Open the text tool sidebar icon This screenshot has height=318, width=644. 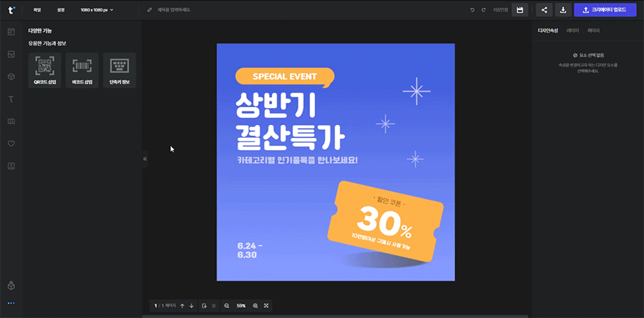(x=11, y=99)
